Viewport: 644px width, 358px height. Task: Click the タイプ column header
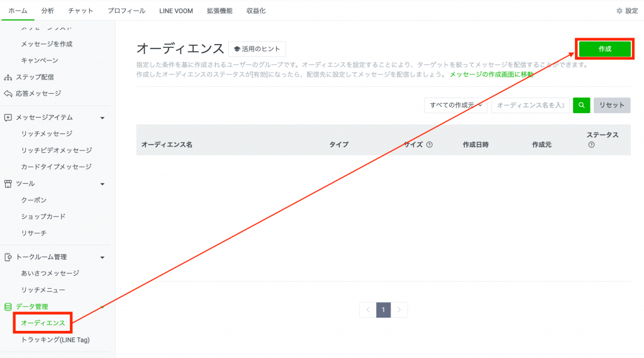(339, 145)
